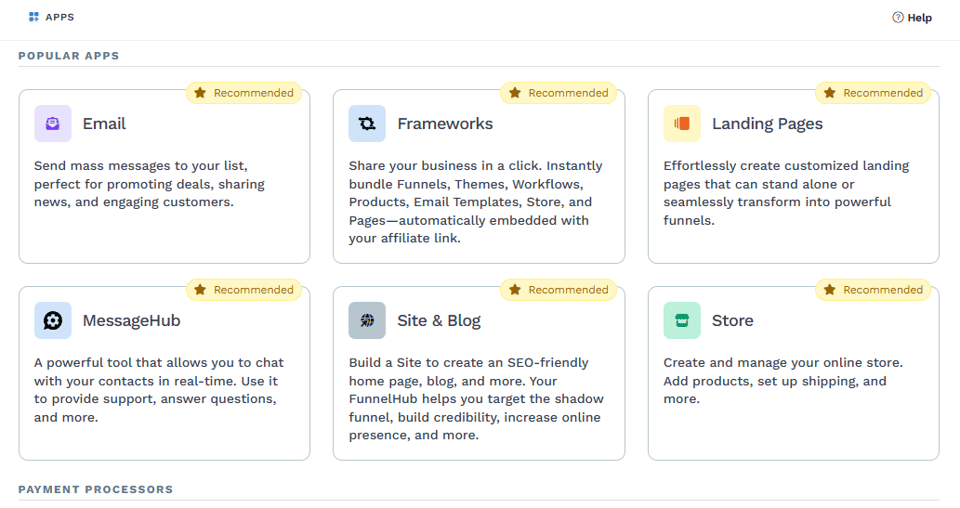This screenshot has width=960, height=508.
Task: Click the Landing Pages app icon
Action: tap(682, 124)
